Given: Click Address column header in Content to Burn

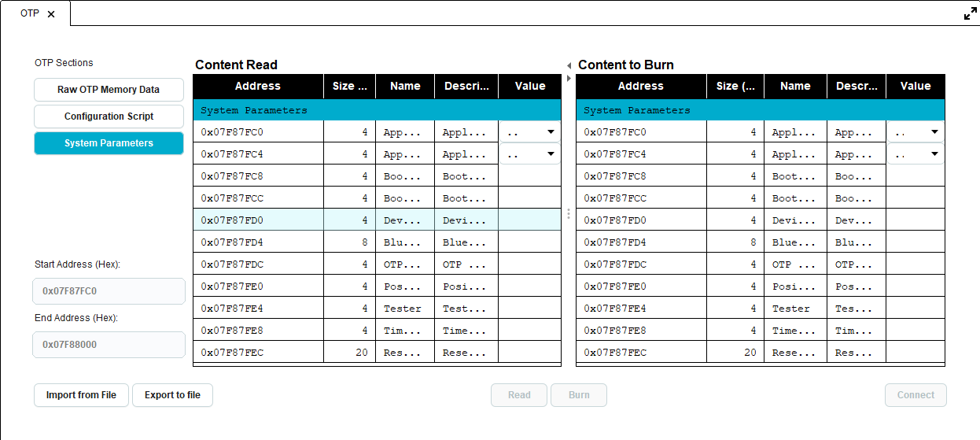Looking at the screenshot, I should coord(641,86).
